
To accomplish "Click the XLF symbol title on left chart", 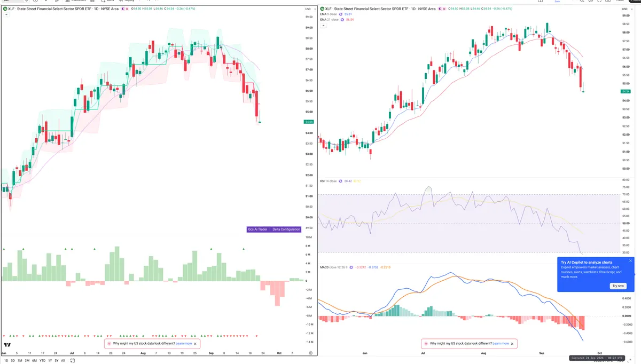I will 63,9.
